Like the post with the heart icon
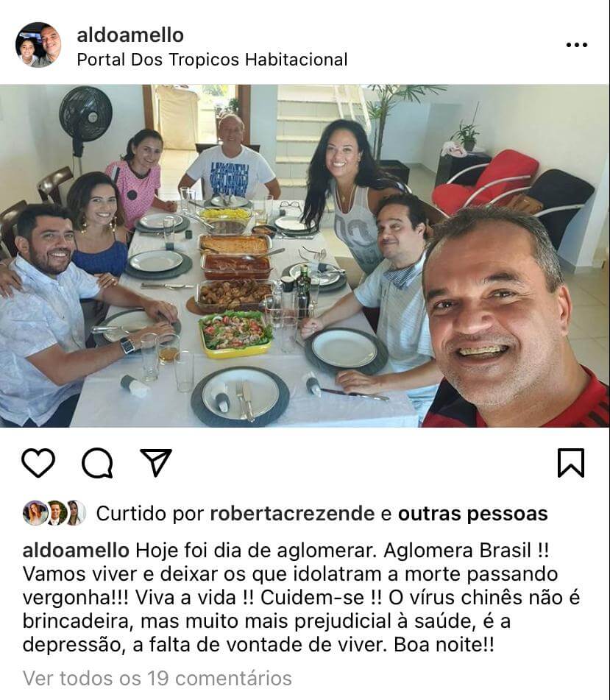 click(x=38, y=462)
